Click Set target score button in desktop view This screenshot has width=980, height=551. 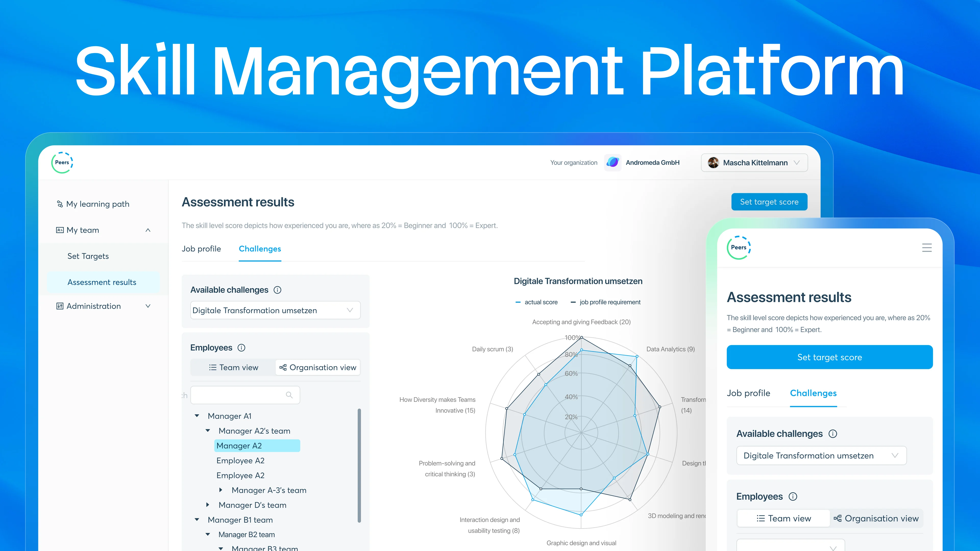tap(769, 202)
